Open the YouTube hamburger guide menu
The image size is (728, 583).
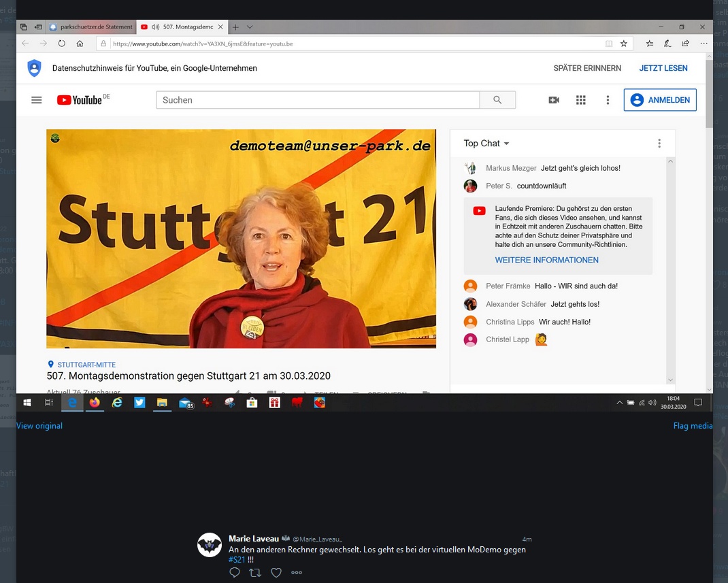37,100
